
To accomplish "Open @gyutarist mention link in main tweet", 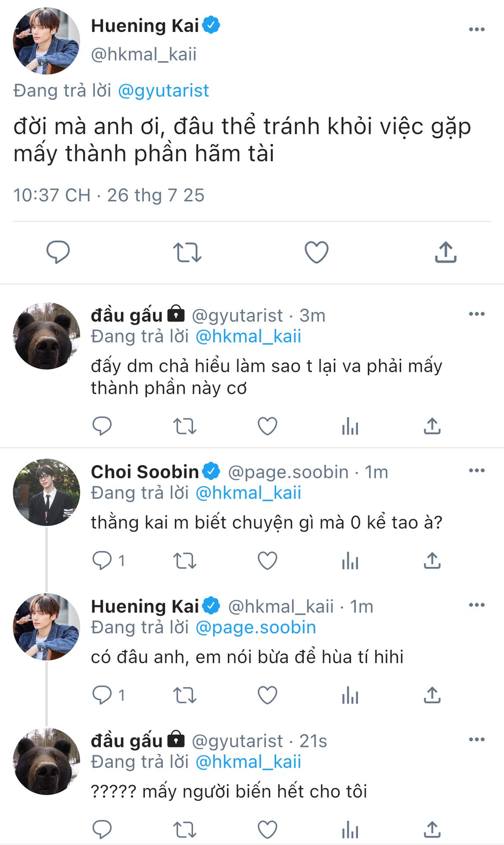I will (163, 91).
